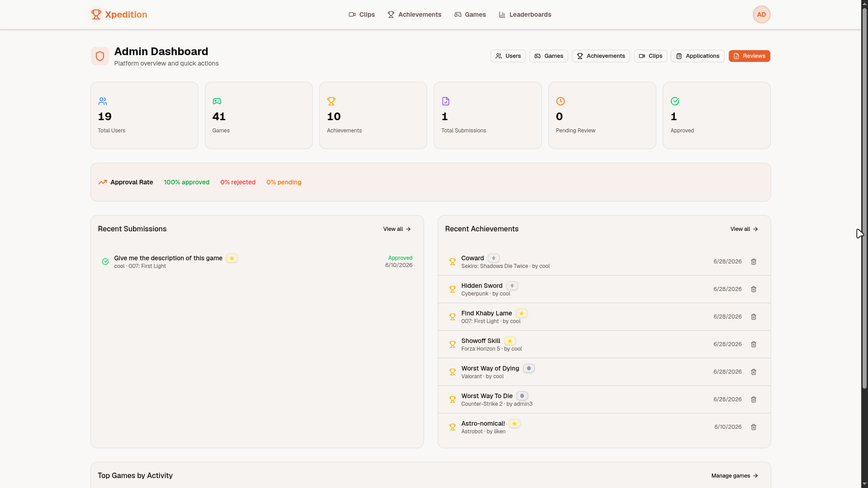Screen dimensions: 868x488
Task: Click trash icon for Hidden Sword achievement
Action: click(754, 289)
